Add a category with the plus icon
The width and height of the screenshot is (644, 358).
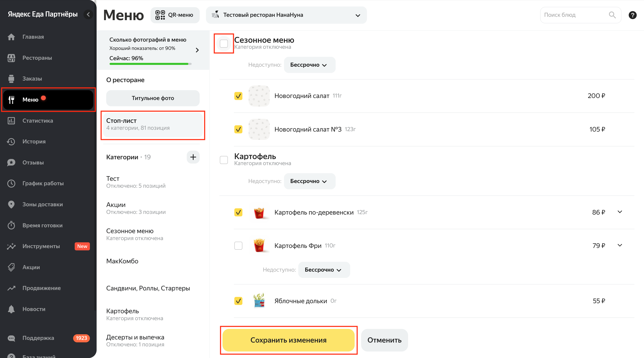click(193, 157)
